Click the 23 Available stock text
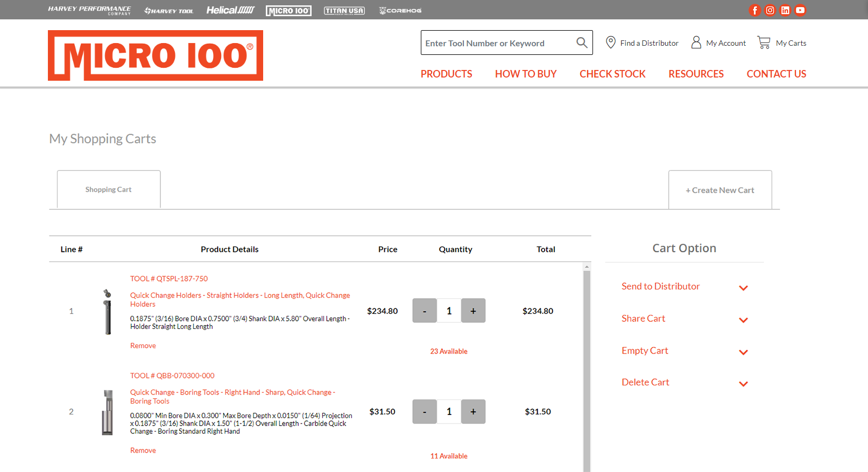Image resolution: width=868 pixels, height=472 pixels. tap(449, 351)
